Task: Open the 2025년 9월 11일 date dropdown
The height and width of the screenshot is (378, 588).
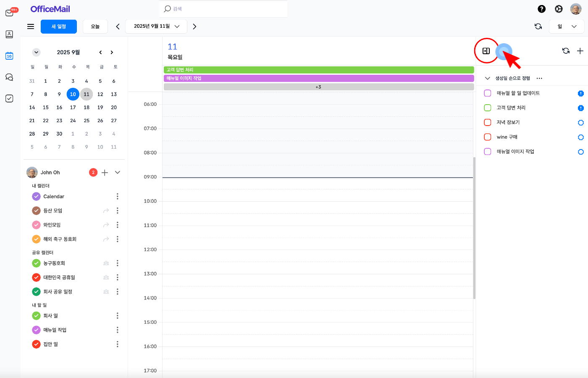Action: (157, 26)
